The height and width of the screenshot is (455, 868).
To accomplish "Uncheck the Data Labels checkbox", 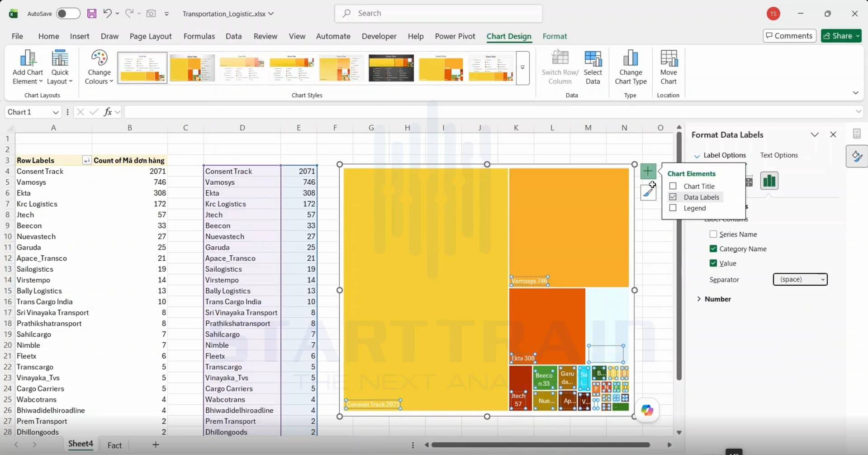I will pos(673,197).
